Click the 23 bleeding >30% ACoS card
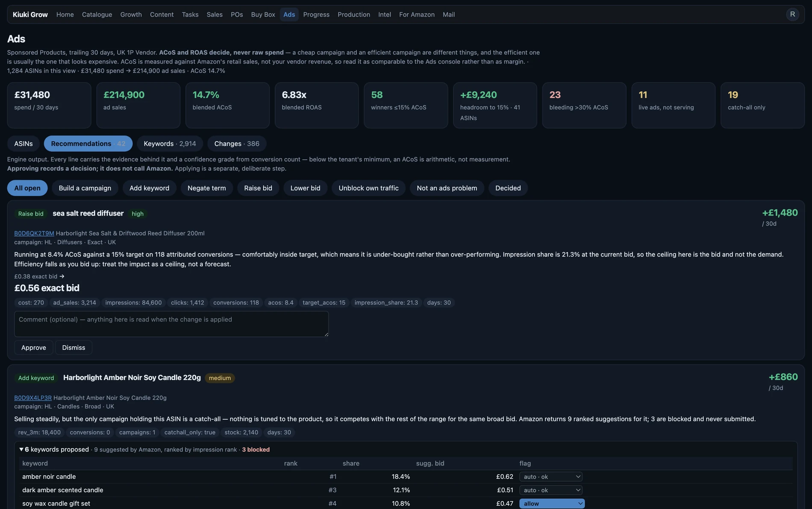Screen dimensions: 812x509 [x=584, y=105]
